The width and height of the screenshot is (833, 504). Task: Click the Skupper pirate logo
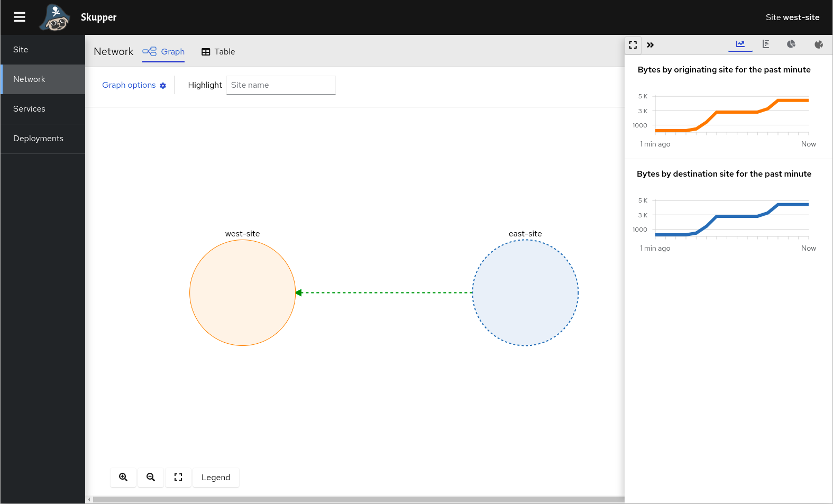[x=55, y=17]
